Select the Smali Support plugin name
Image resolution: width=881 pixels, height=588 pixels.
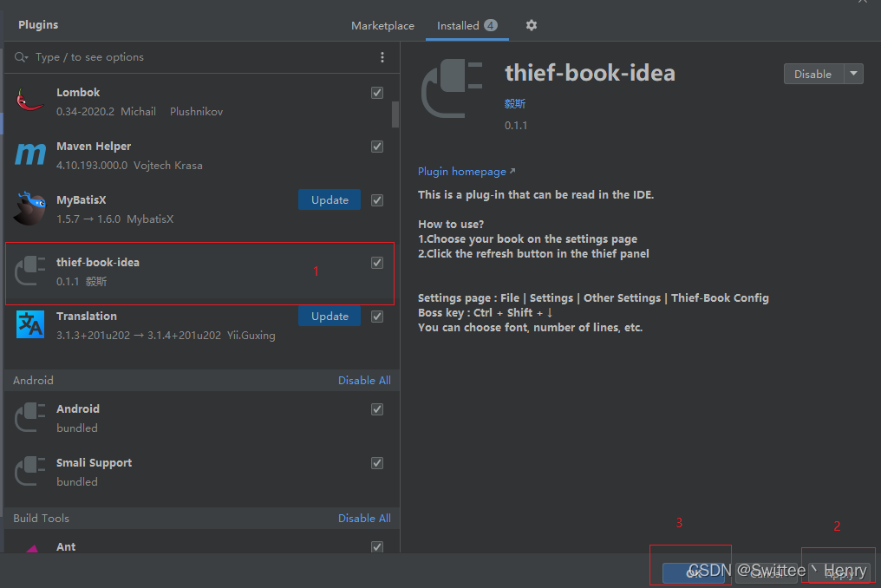point(94,462)
